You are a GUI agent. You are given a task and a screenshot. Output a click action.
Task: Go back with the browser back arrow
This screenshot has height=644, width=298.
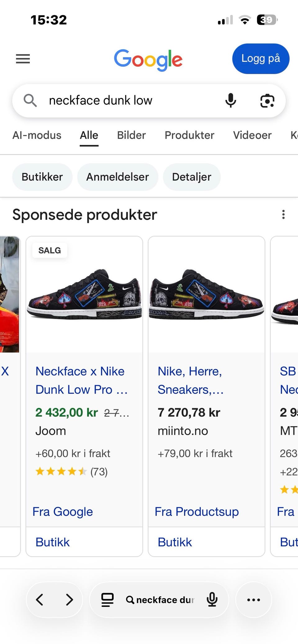tap(40, 600)
